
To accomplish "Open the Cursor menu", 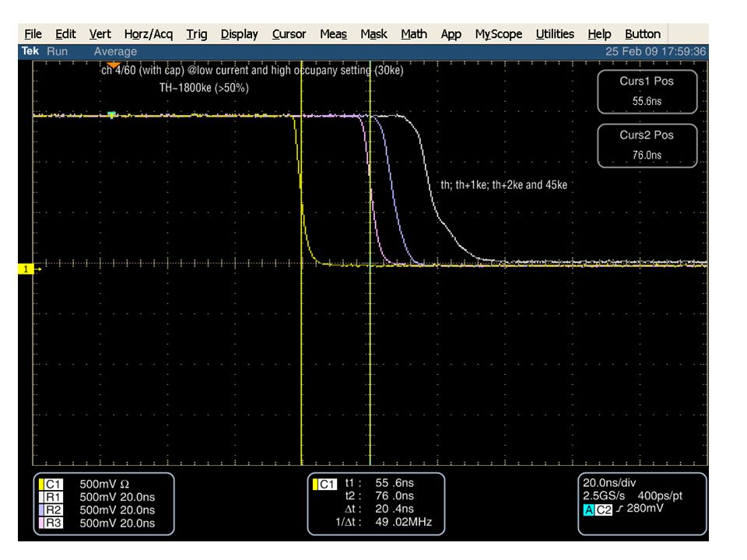I will point(289,34).
